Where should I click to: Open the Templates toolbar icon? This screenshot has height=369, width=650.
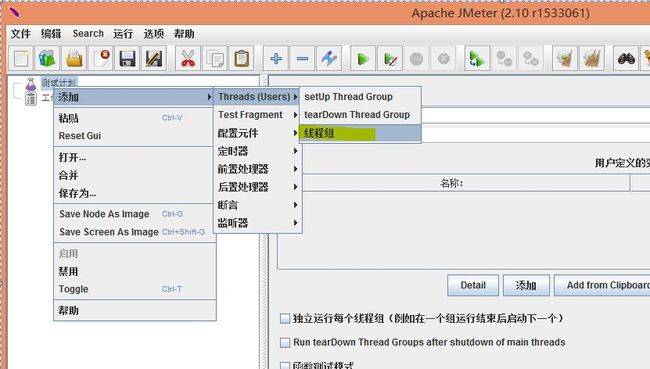point(47,58)
